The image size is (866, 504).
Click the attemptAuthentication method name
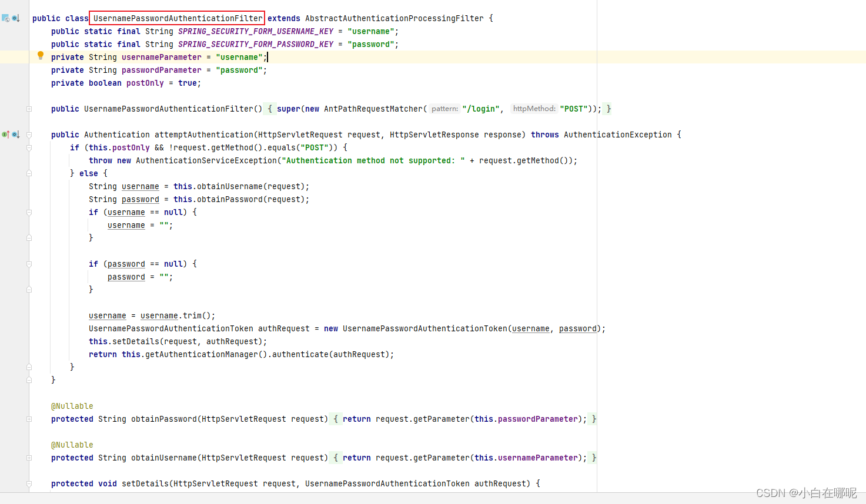point(204,135)
